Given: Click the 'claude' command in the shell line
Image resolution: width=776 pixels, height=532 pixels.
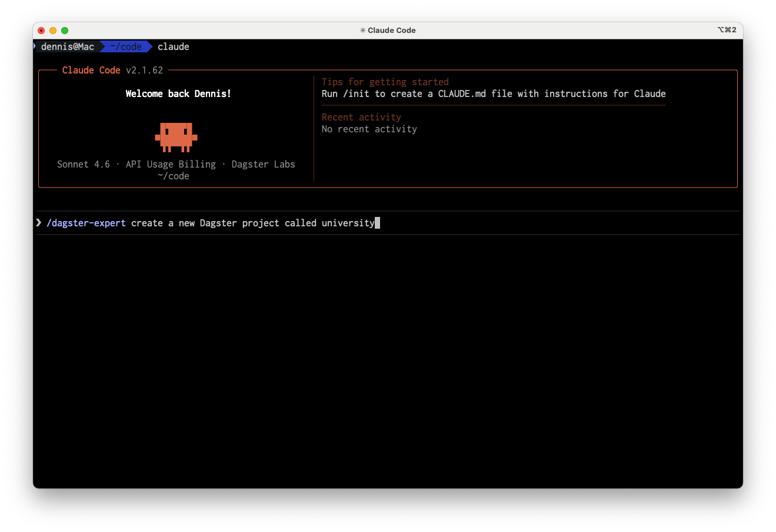Looking at the screenshot, I should coord(174,47).
